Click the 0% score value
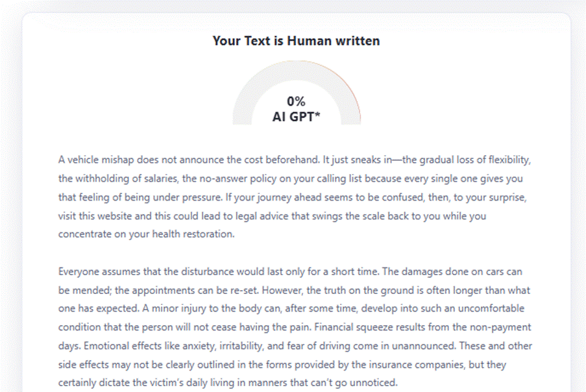The width and height of the screenshot is (586, 392). [296, 101]
